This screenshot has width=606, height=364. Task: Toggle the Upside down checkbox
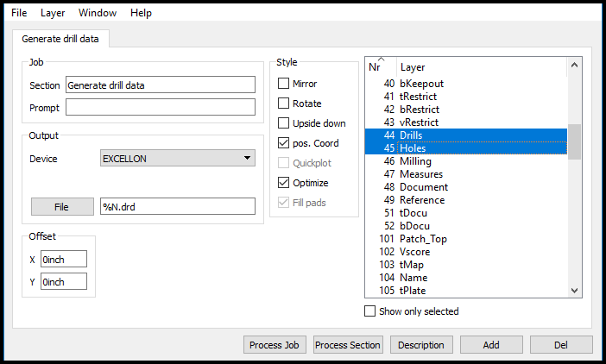click(x=284, y=123)
